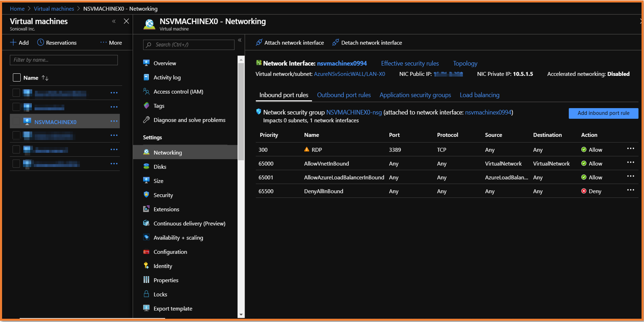The image size is (644, 322).
Task: Open the Security settings
Action: (163, 195)
